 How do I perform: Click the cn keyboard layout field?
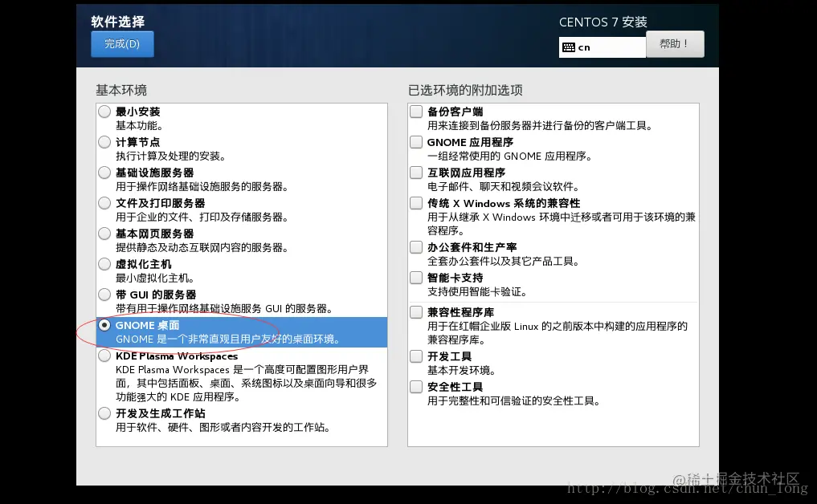point(603,47)
